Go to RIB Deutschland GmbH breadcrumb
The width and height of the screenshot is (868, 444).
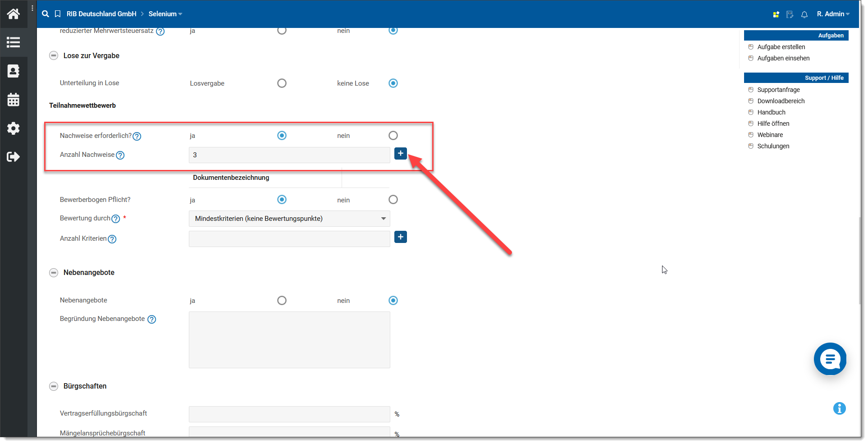(101, 14)
